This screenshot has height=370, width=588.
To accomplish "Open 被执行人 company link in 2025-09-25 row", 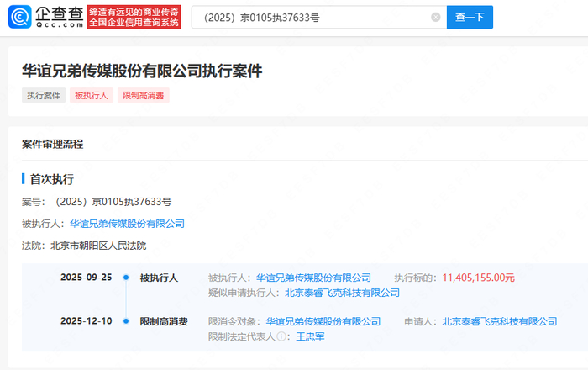I will [313, 277].
